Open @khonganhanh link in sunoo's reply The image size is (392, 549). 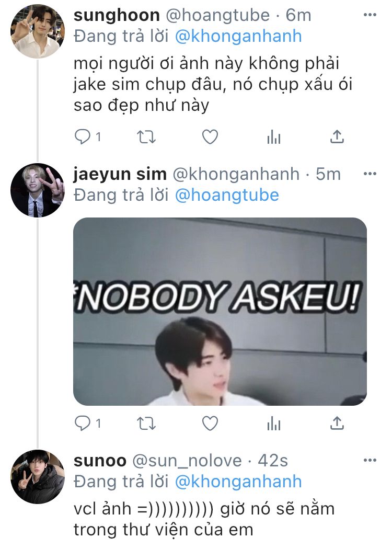(x=238, y=482)
